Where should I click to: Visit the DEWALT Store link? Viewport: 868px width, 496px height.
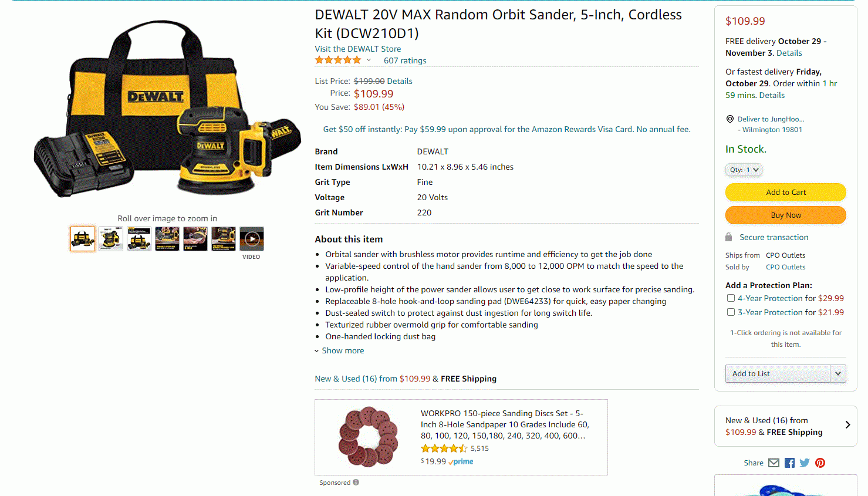click(358, 49)
